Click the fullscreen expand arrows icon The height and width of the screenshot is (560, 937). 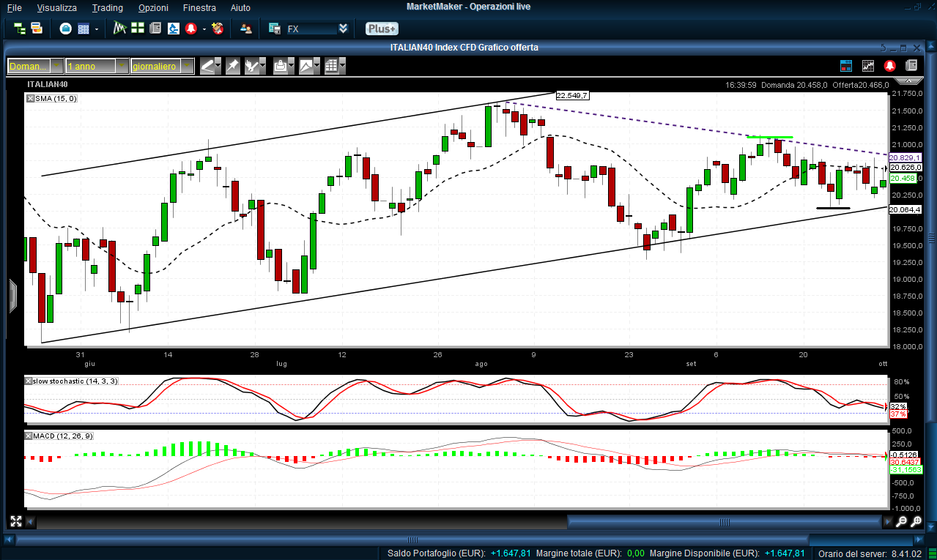click(15, 521)
